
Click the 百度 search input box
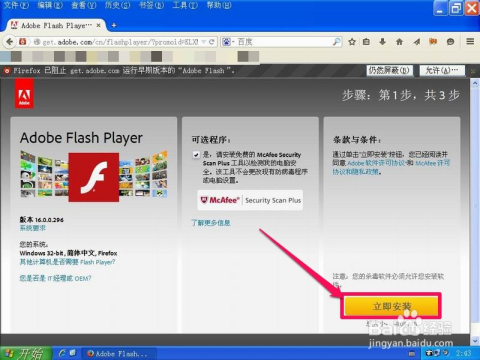pos(283,42)
